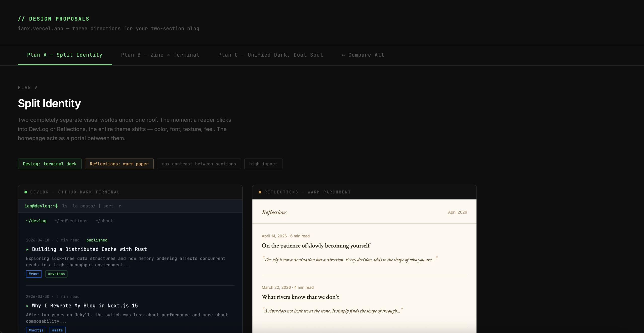
Task: Open Plan B Zine × Terminal tab
Action: click(160, 55)
